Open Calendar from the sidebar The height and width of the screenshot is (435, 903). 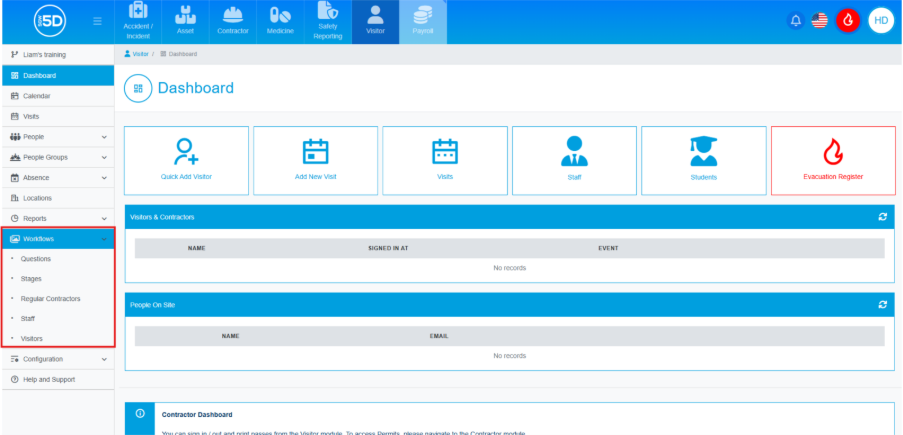pos(37,96)
